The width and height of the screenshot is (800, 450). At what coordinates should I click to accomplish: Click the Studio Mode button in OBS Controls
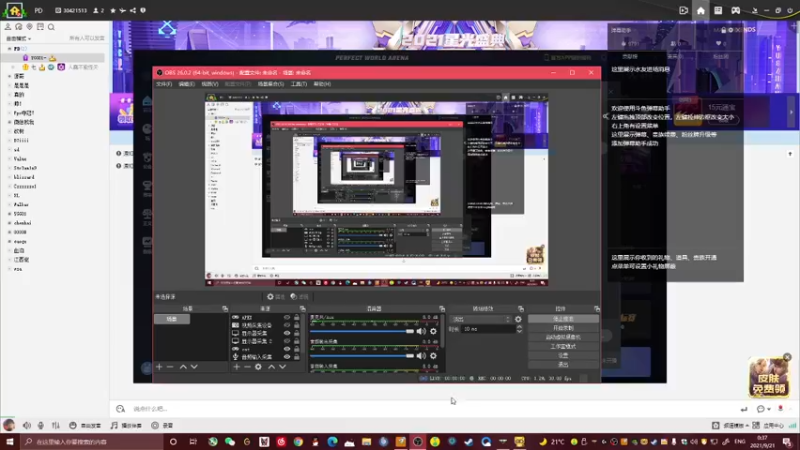click(x=563, y=346)
